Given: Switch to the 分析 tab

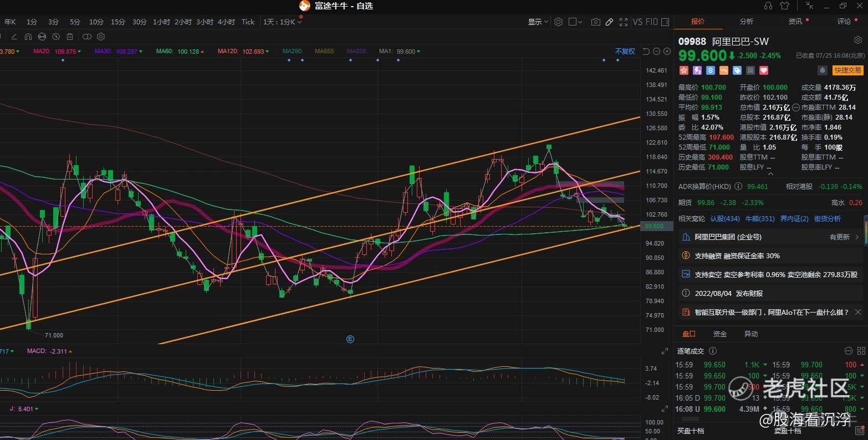Looking at the screenshot, I should (x=747, y=22).
